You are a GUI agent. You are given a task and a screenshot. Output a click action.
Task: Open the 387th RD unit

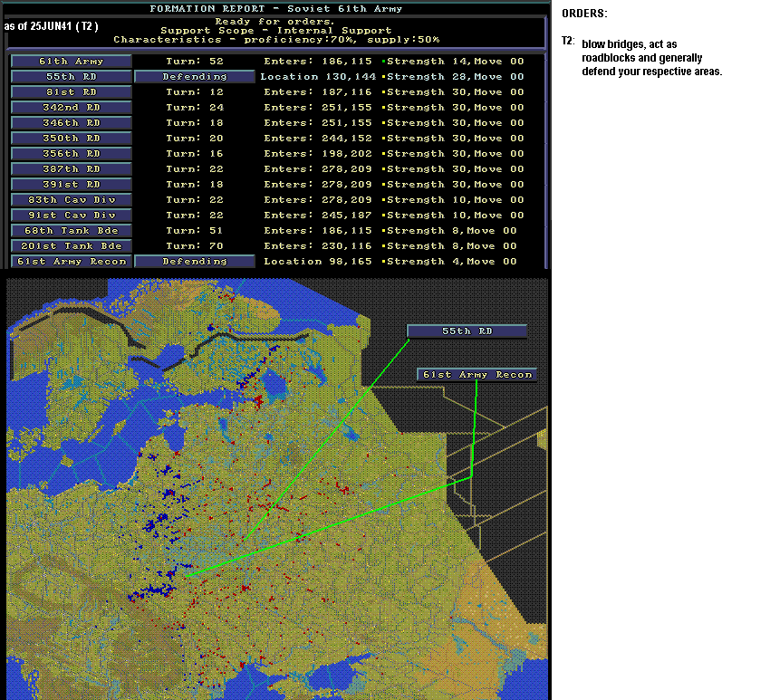pyautogui.click(x=72, y=168)
